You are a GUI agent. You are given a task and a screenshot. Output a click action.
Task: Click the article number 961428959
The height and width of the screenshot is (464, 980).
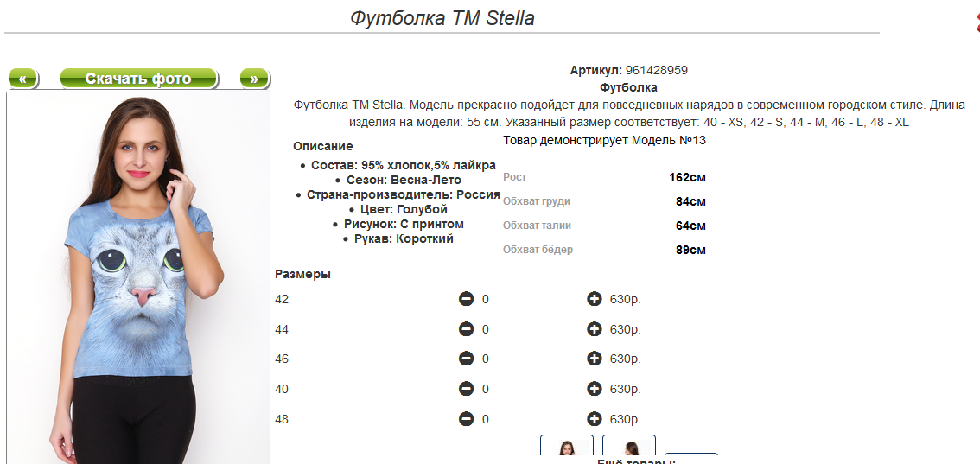[x=656, y=71]
